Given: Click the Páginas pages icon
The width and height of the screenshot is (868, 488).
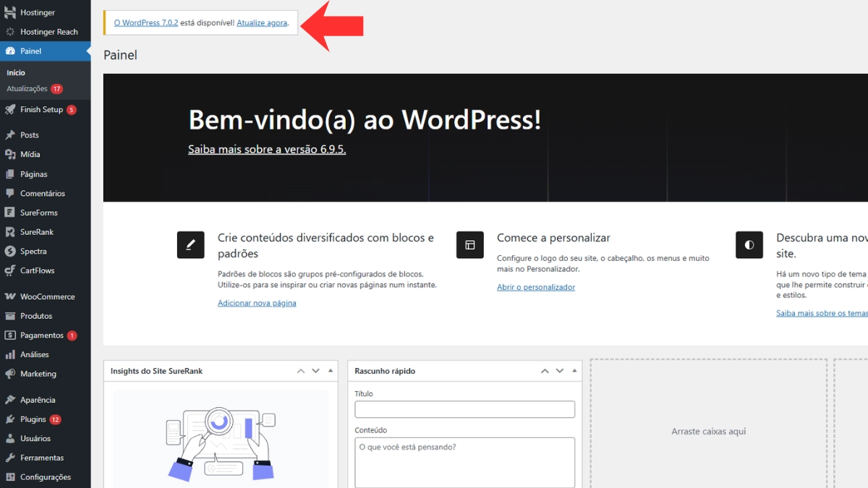Looking at the screenshot, I should pyautogui.click(x=10, y=174).
